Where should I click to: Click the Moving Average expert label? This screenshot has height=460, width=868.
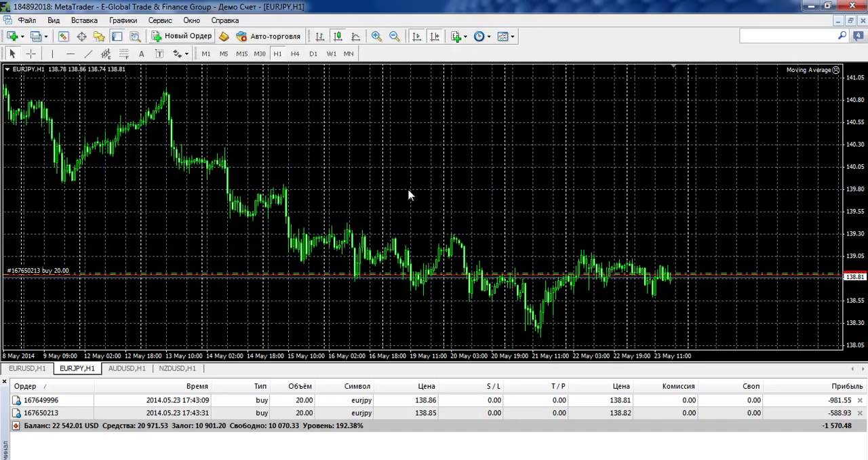tap(808, 70)
